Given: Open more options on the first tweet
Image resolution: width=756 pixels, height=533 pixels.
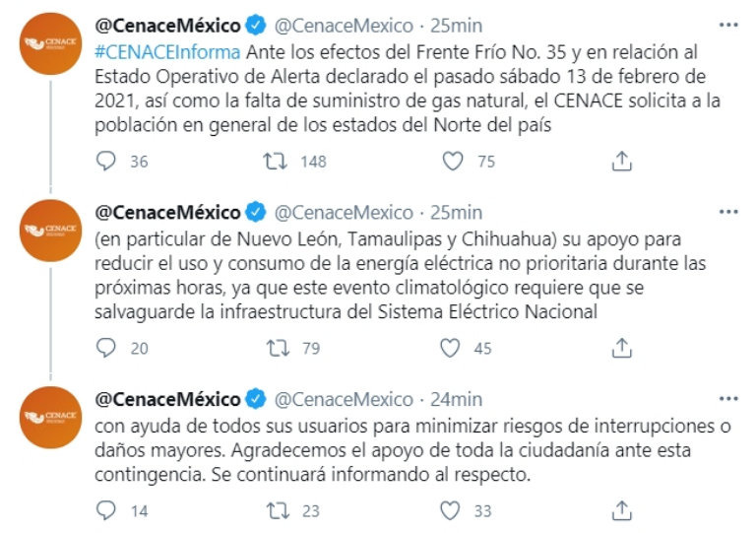Looking at the screenshot, I should pos(727,26).
